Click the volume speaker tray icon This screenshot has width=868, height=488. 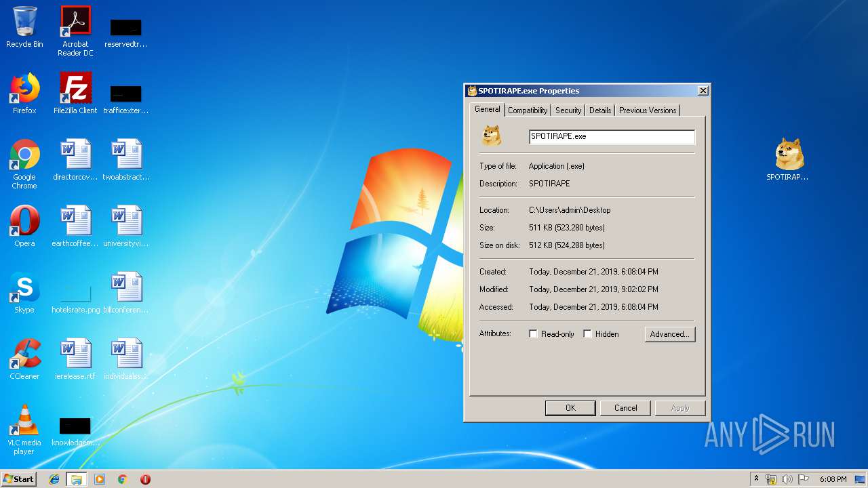pyautogui.click(x=787, y=479)
